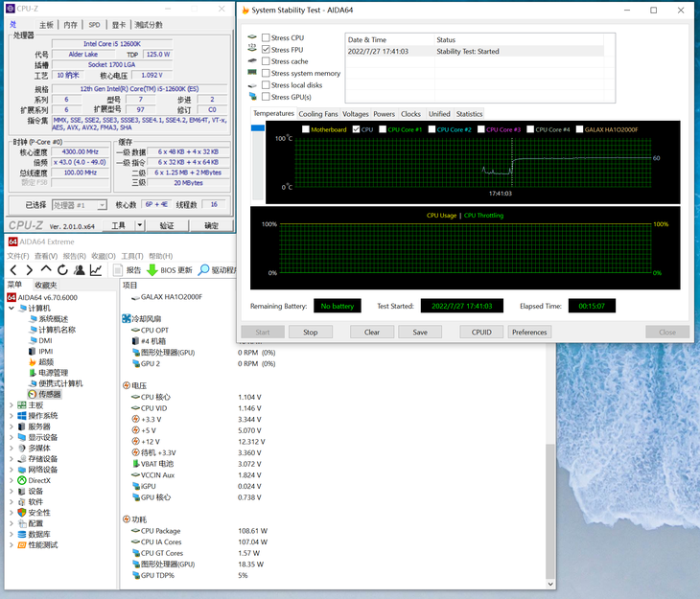Click the 冷却风扇 fan section icon

(x=127, y=319)
